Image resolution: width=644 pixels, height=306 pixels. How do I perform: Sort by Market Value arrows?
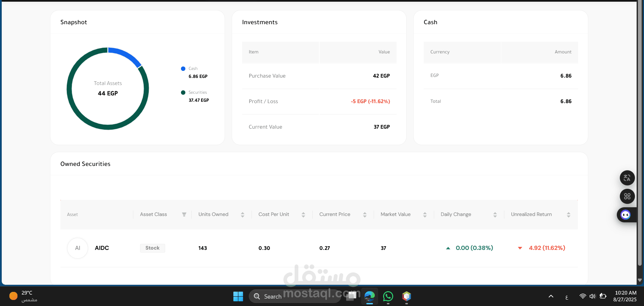point(425,215)
